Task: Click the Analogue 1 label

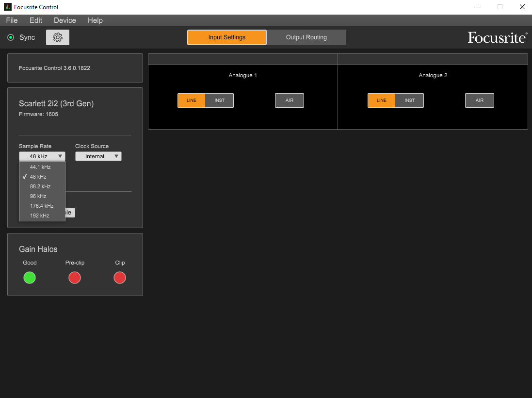Action: tap(242, 75)
